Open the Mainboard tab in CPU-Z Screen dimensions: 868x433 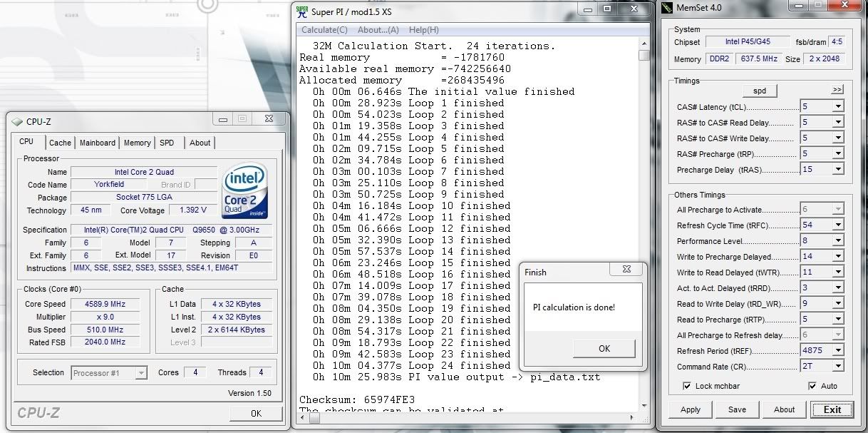point(98,143)
